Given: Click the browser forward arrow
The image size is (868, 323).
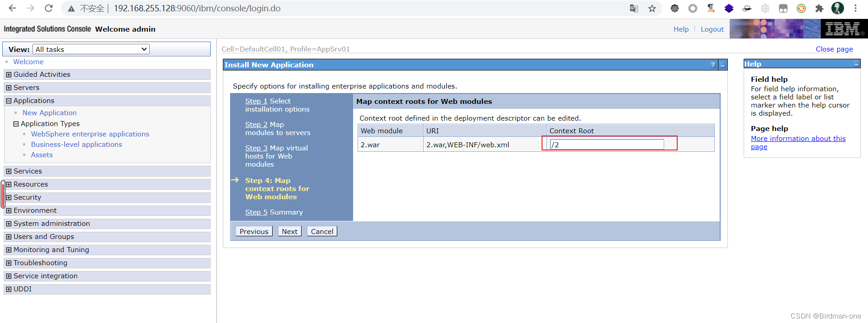Looking at the screenshot, I should click(x=30, y=8).
